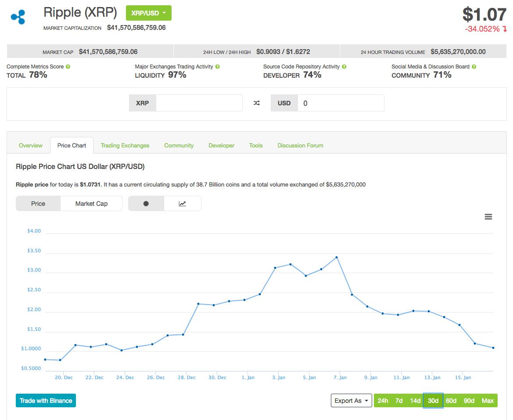Click the 24H LOW / 24H HIGH value
Image resolution: width=513 pixels, height=420 pixels.
283,52
